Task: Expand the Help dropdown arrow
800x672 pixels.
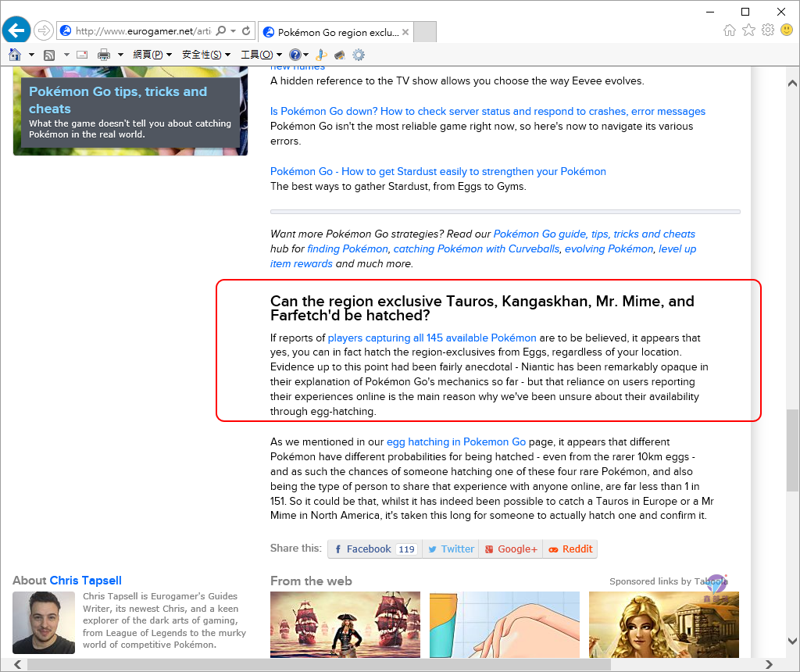Action: click(x=305, y=55)
